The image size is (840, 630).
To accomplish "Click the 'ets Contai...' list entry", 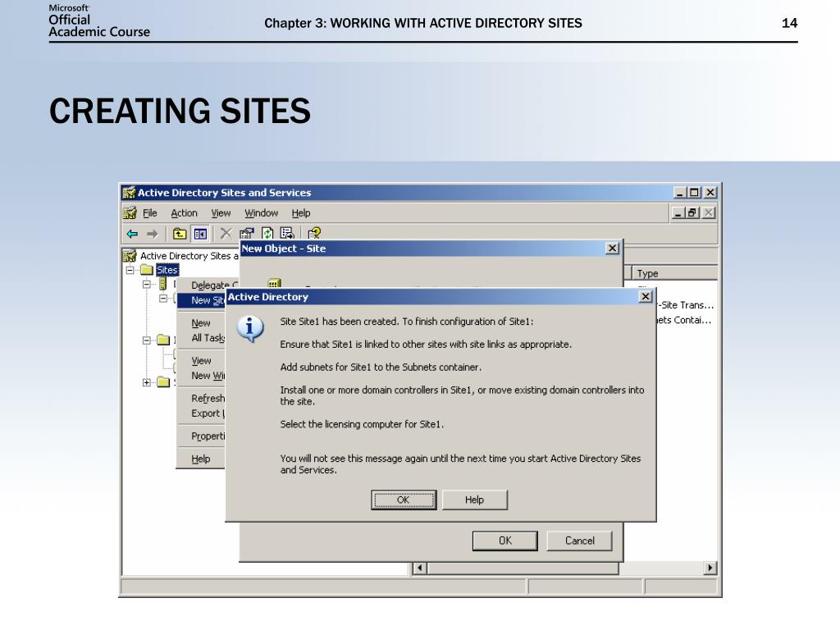I will click(685, 321).
